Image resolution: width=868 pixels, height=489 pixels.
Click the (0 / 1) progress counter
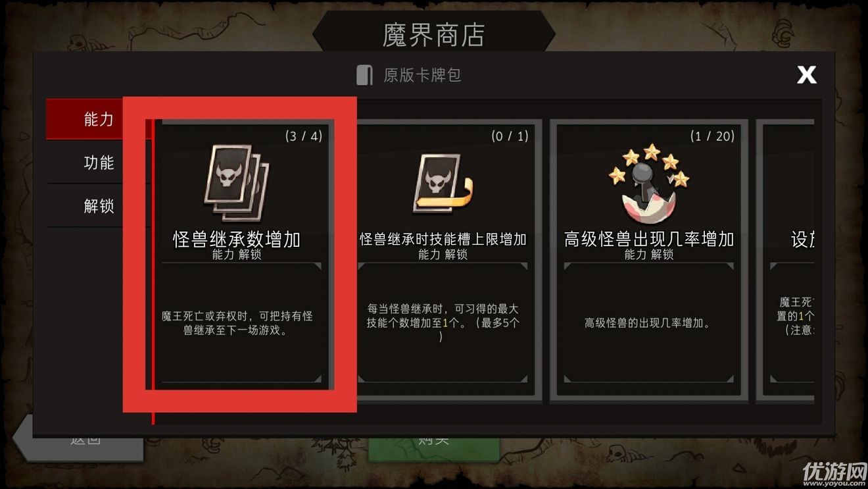(x=510, y=136)
